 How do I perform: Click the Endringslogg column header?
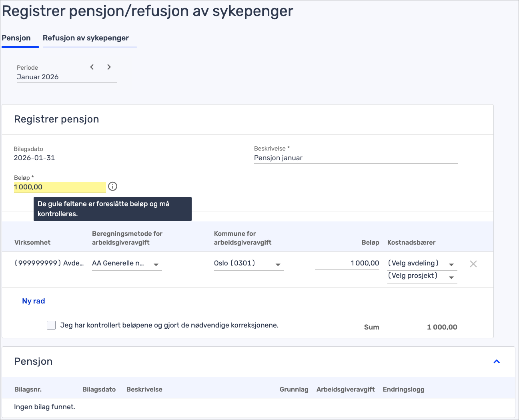tap(403, 389)
